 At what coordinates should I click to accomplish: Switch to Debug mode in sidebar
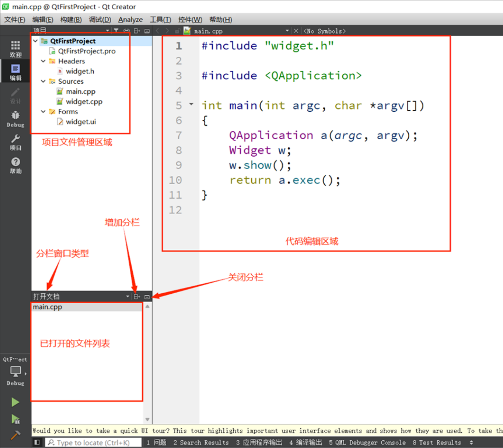pos(15,119)
